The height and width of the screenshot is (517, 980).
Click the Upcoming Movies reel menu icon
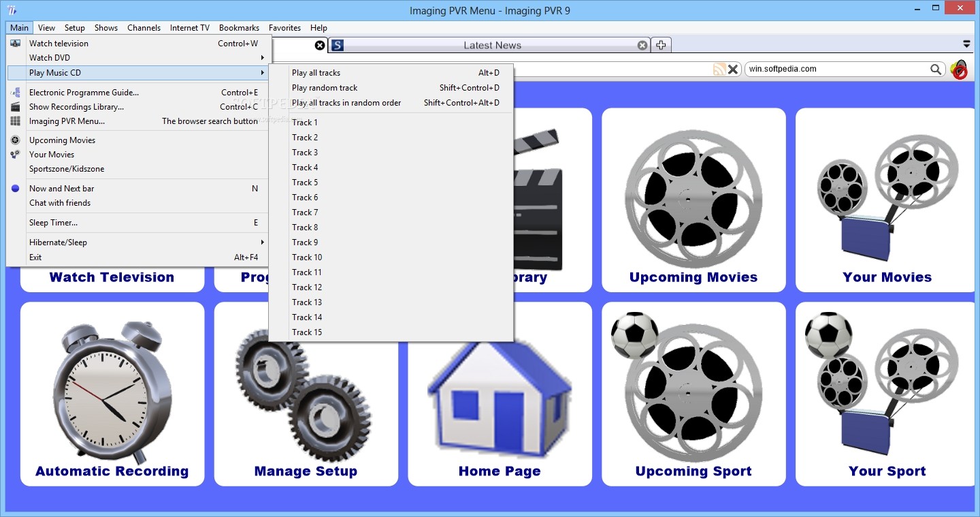click(15, 140)
